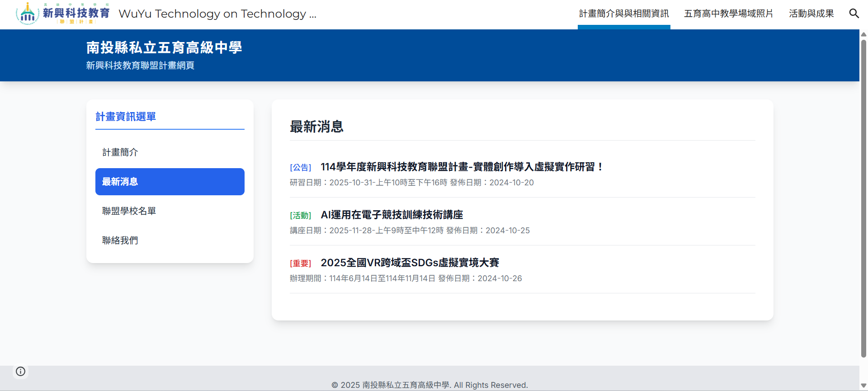The width and height of the screenshot is (868, 391).
Task: Click the WuYu Technology site title
Action: click(217, 14)
